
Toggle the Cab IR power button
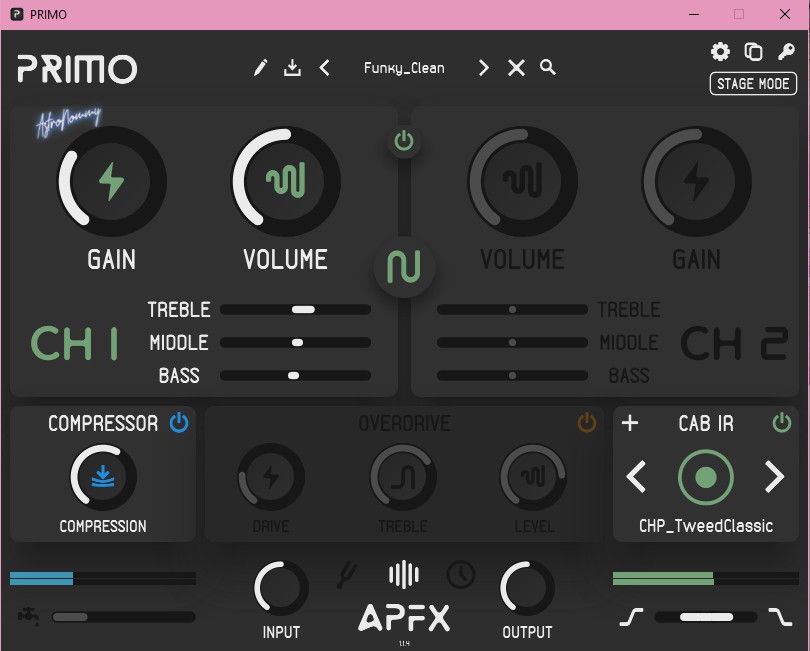782,423
